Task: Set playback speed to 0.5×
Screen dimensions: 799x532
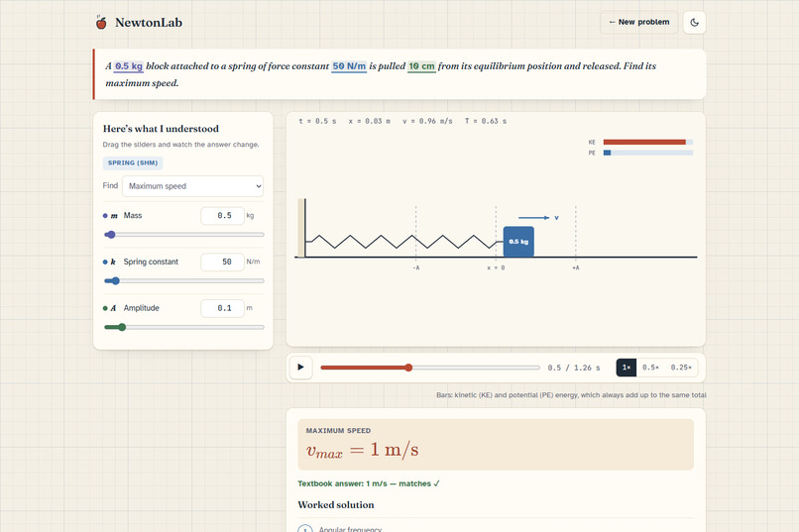Action: (x=650, y=368)
